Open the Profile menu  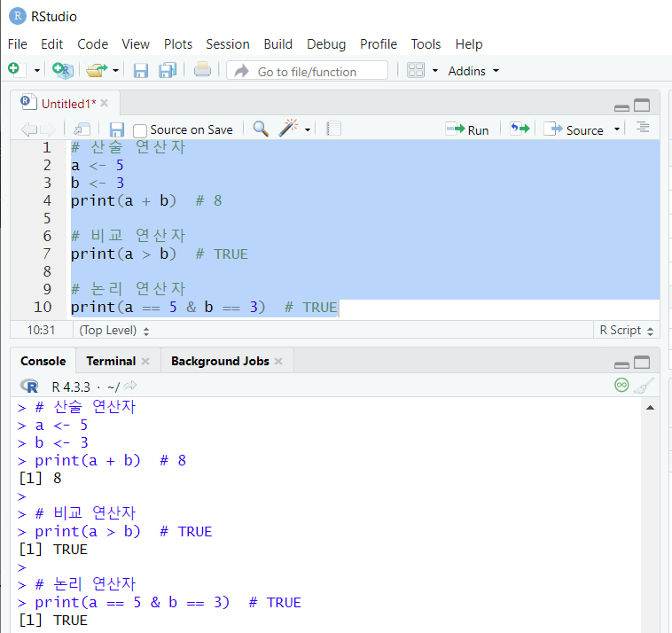pyautogui.click(x=379, y=44)
